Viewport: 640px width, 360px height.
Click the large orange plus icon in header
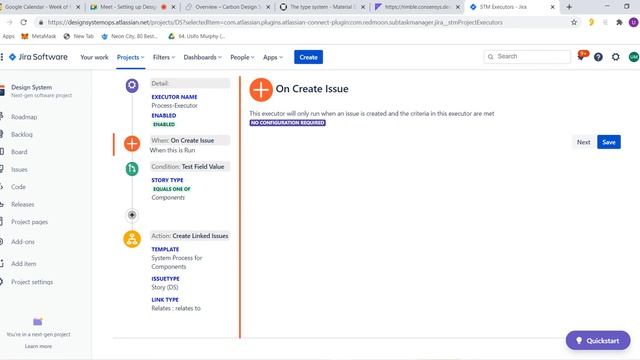[x=261, y=90]
